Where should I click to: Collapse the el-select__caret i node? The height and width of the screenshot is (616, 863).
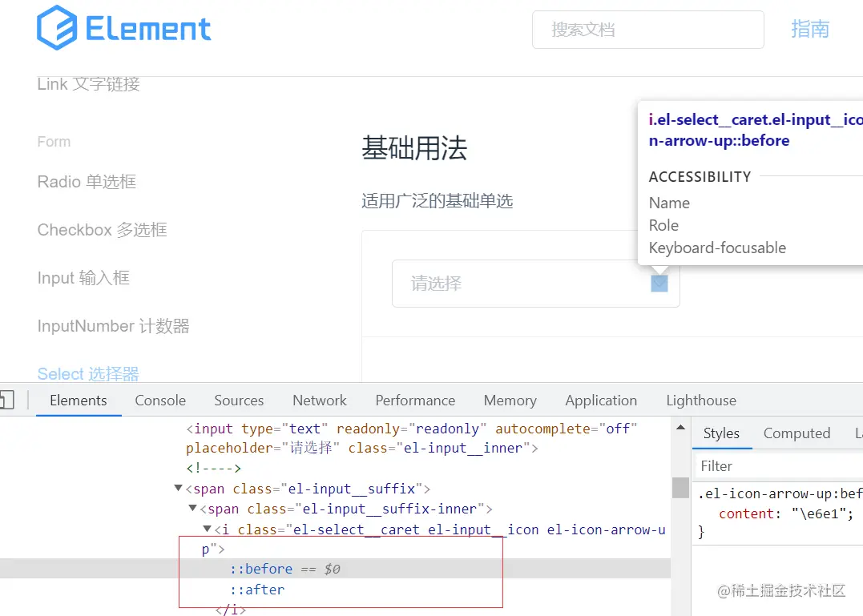(207, 529)
